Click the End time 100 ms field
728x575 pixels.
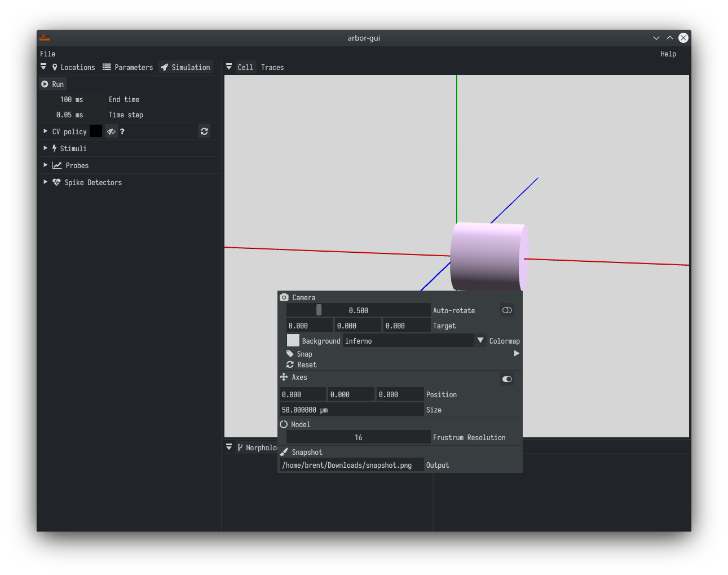[x=72, y=99]
